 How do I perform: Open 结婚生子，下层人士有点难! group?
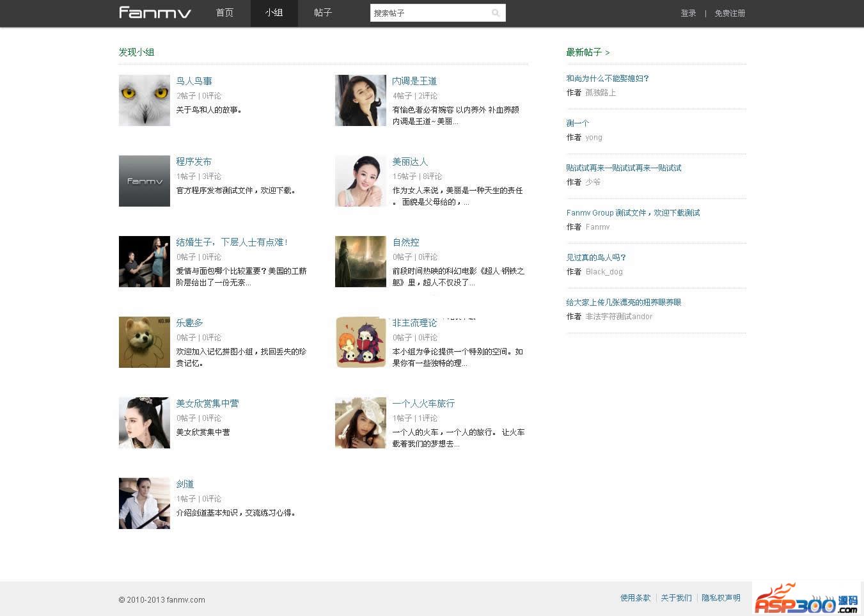click(x=232, y=242)
